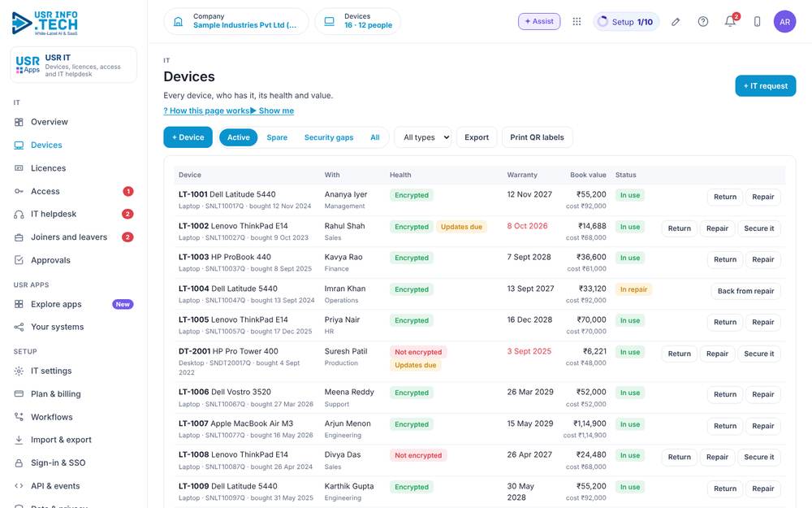Open the apps grid launcher icon
This screenshot has width=812, height=508.
click(577, 21)
